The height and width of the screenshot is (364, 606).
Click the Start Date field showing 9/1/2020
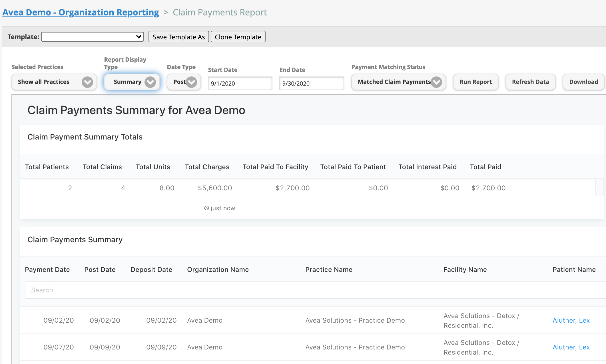point(240,83)
